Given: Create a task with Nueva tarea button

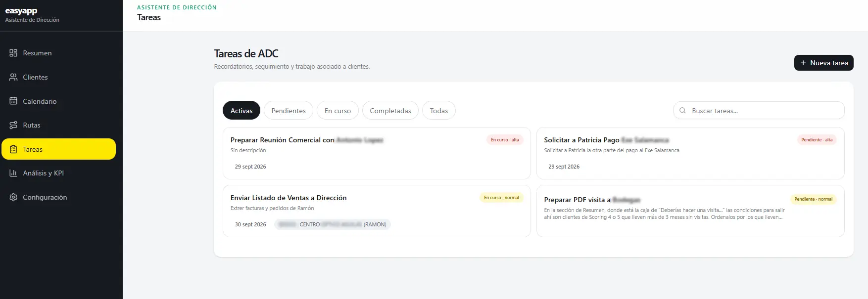Looking at the screenshot, I should tap(824, 63).
